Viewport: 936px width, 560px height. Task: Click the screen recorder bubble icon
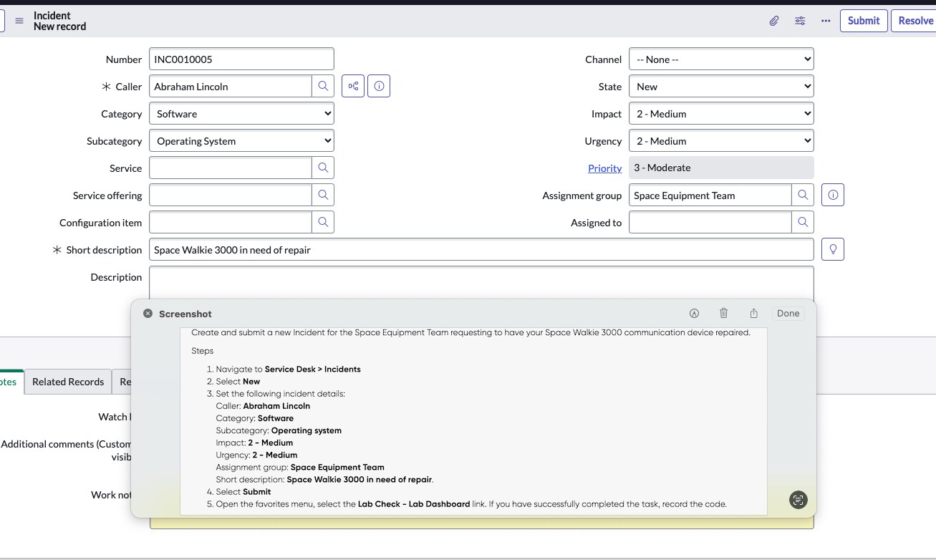798,500
